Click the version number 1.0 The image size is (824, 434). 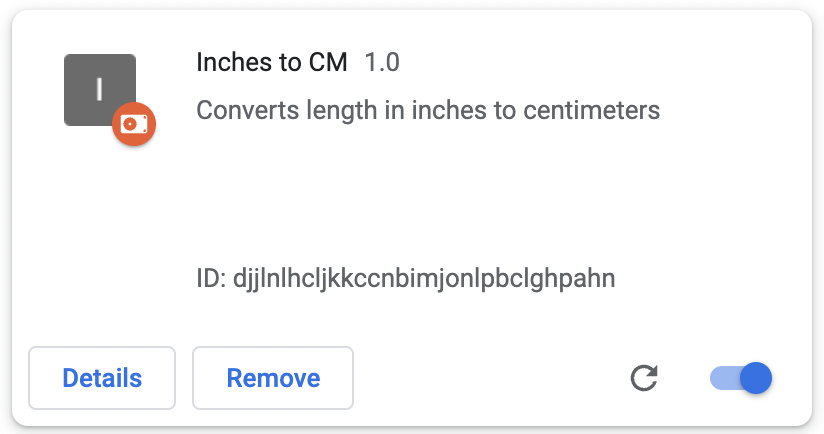click(x=381, y=62)
